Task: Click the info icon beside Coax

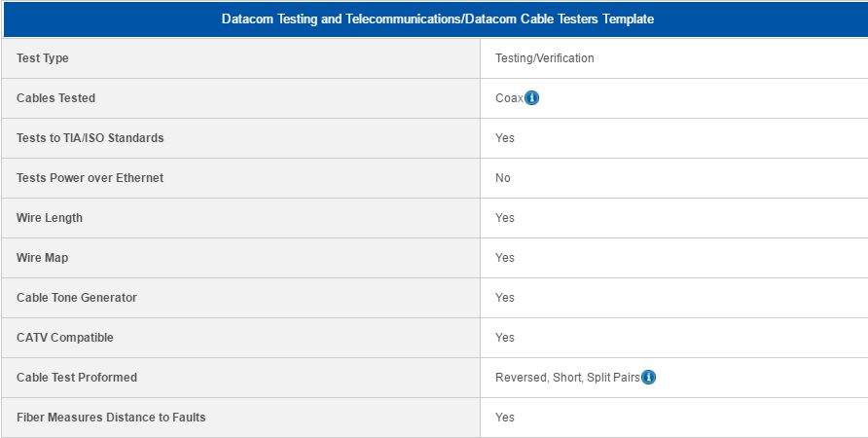Action: [531, 98]
